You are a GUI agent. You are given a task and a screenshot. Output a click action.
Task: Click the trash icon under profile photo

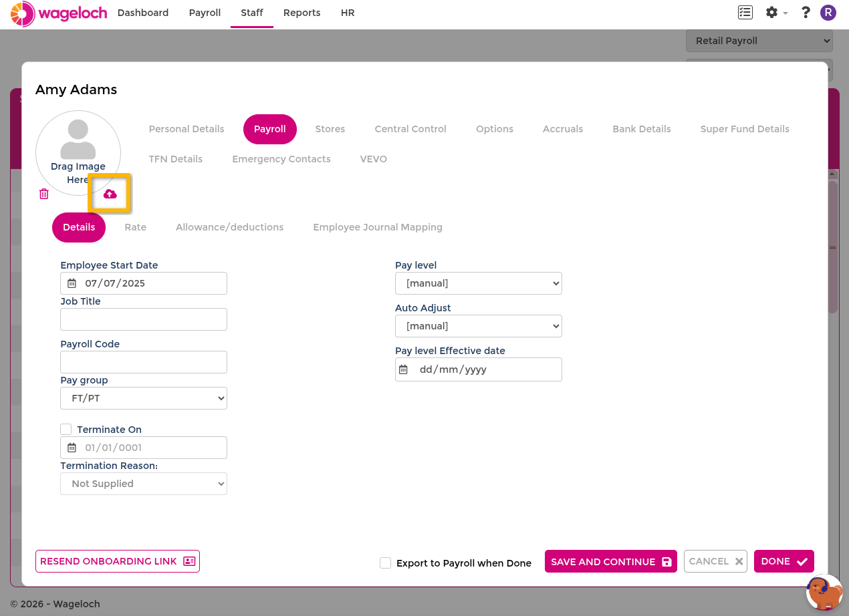point(44,194)
